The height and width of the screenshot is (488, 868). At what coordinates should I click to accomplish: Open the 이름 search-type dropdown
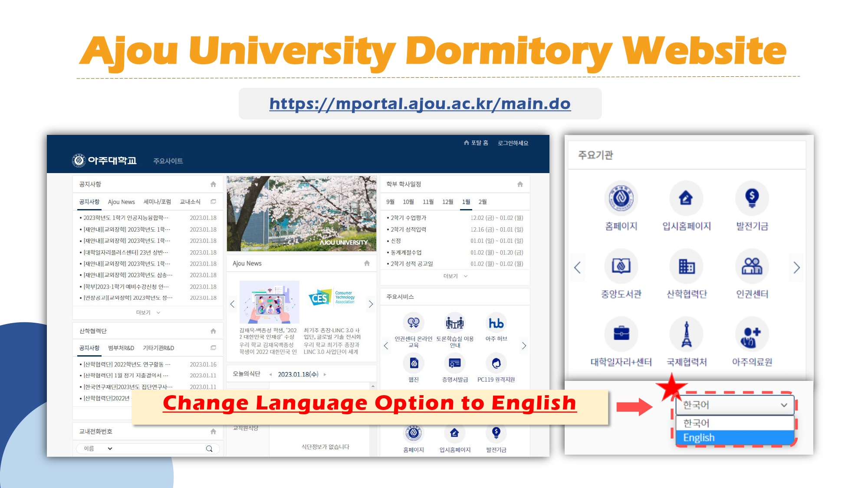coord(98,449)
